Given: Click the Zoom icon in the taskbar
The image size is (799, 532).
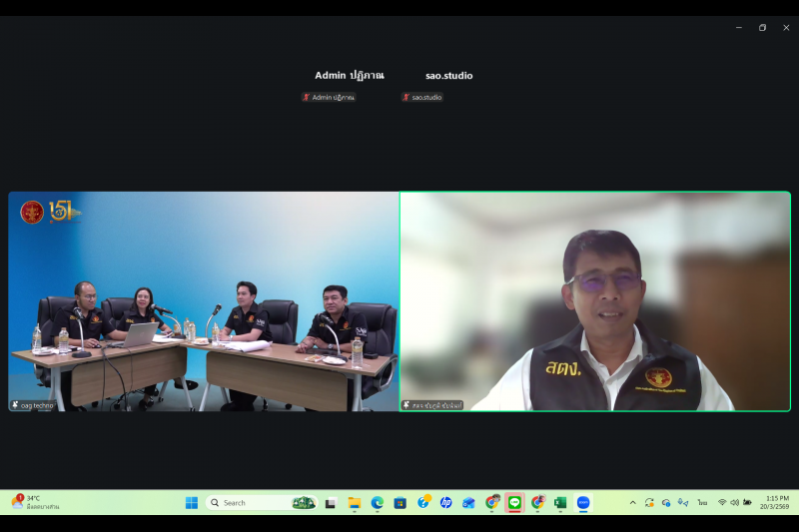Looking at the screenshot, I should 583,503.
